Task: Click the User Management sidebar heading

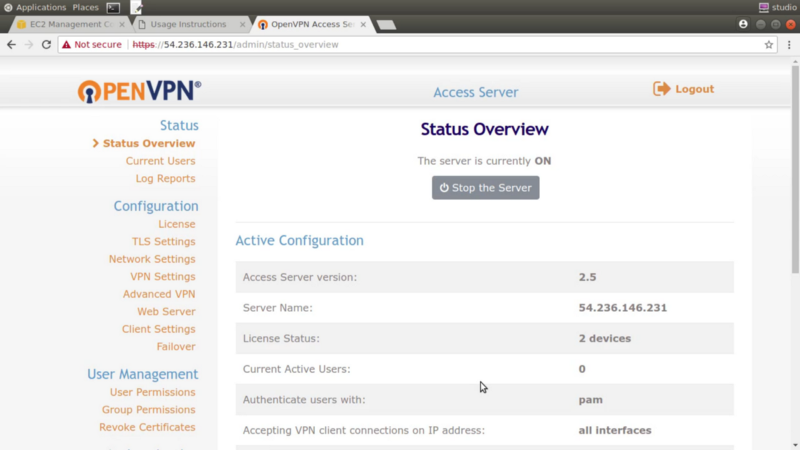Action: coord(142,374)
